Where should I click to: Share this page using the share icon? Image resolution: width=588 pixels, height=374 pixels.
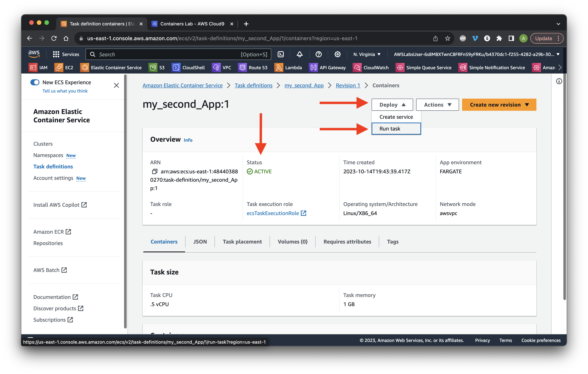click(435, 38)
